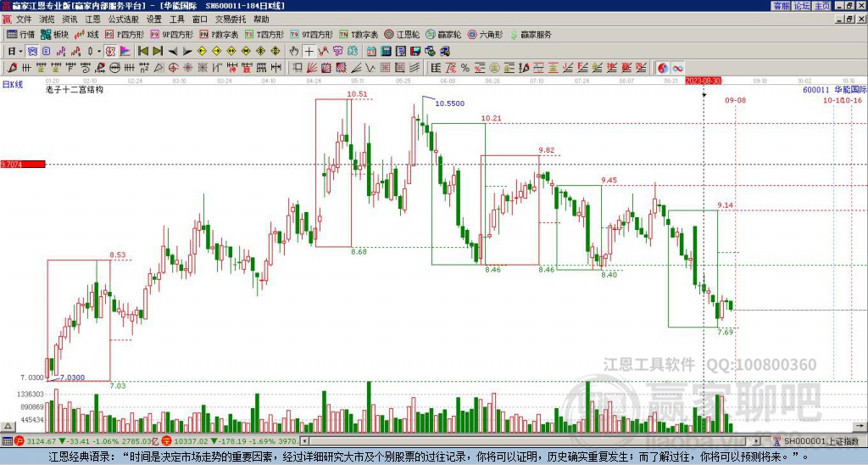Click the 老子十二宫结构 label
Image resolution: width=868 pixels, height=465 pixels.
(x=75, y=89)
